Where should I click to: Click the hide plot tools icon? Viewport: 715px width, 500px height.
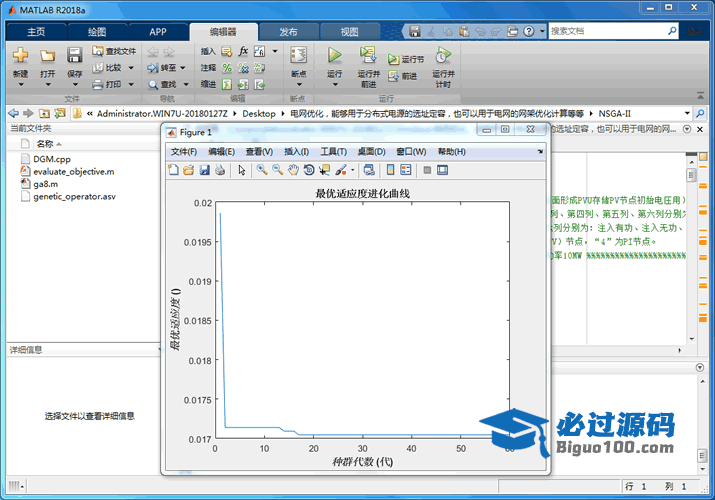point(427,170)
